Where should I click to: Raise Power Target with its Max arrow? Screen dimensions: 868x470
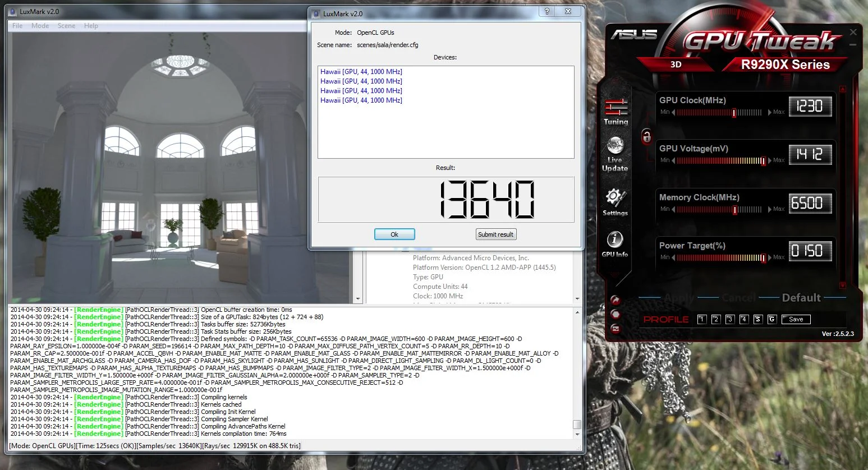click(769, 257)
